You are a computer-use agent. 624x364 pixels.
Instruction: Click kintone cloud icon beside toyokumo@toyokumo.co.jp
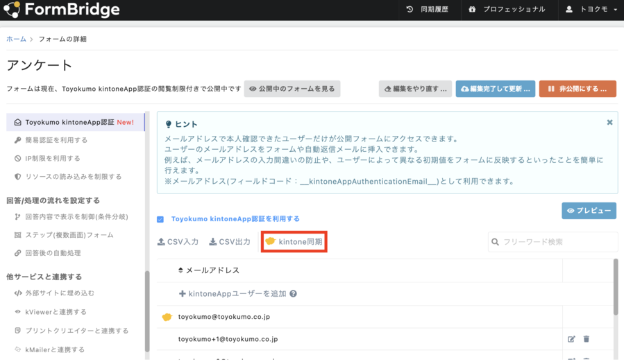pyautogui.click(x=167, y=317)
